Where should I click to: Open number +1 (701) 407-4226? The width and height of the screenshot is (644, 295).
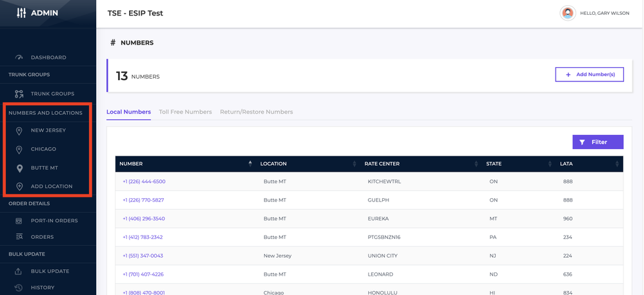point(143,274)
